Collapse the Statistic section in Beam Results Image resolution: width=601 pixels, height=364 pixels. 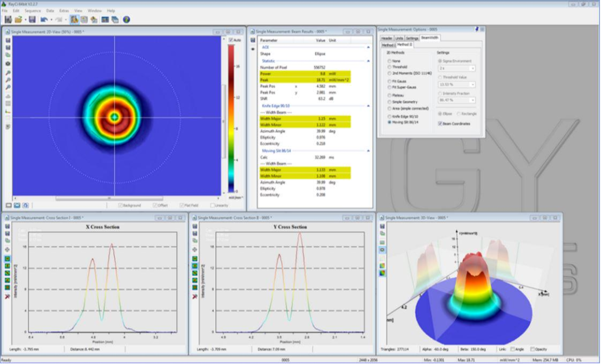[368, 61]
